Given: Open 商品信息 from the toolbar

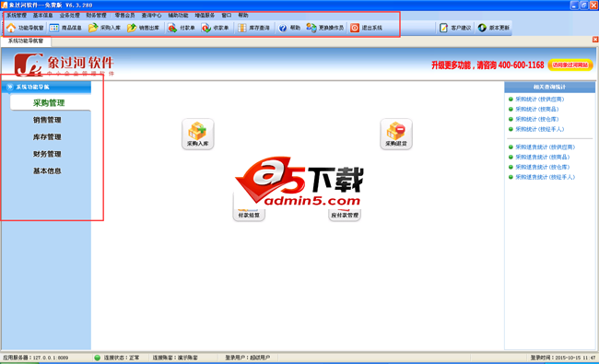Looking at the screenshot, I should pyautogui.click(x=65, y=28).
